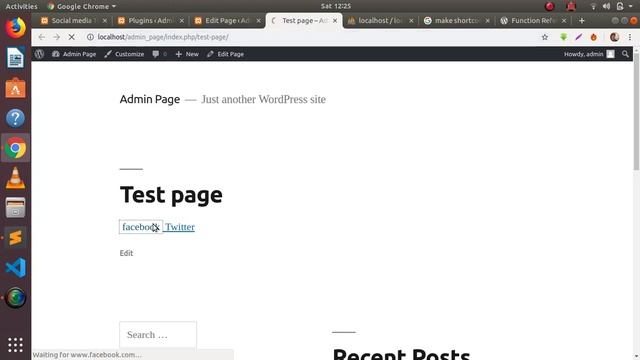The image size is (640, 360).
Task: Open Ubuntu Software from dock
Action: (16, 88)
